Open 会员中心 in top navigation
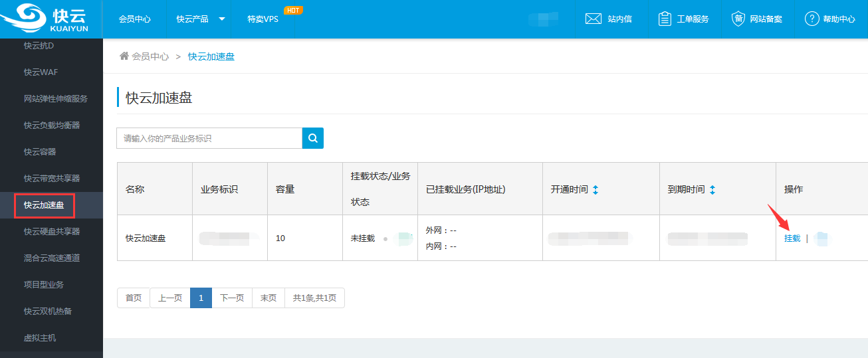Screen dimensions: 868x358 (x=135, y=19)
